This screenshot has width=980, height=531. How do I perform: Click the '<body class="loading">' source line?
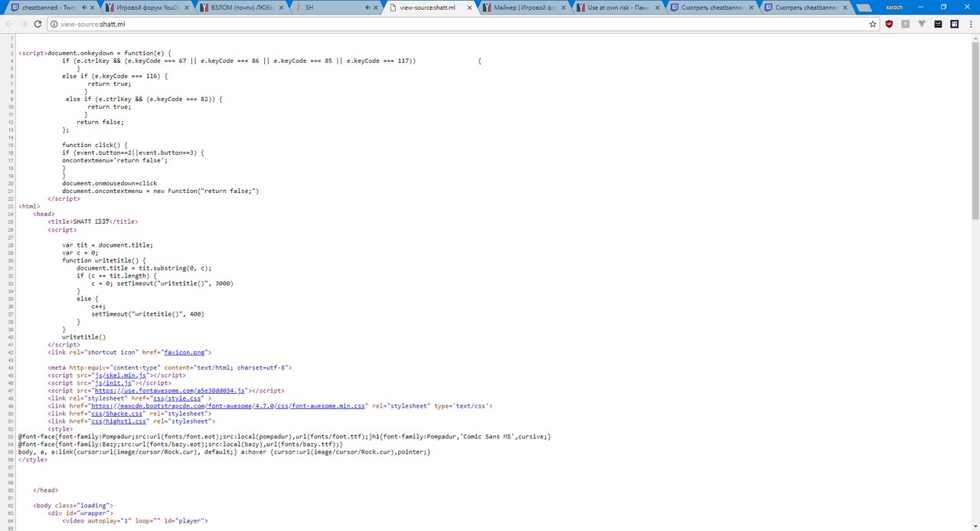(73, 506)
